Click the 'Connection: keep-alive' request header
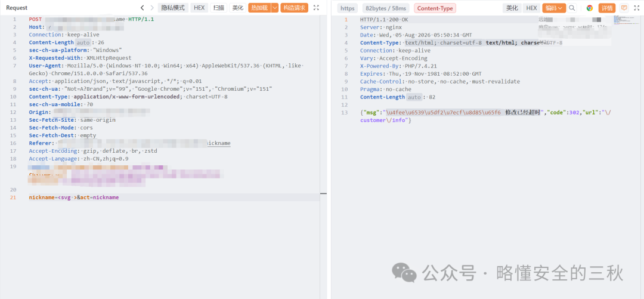 click(x=64, y=35)
